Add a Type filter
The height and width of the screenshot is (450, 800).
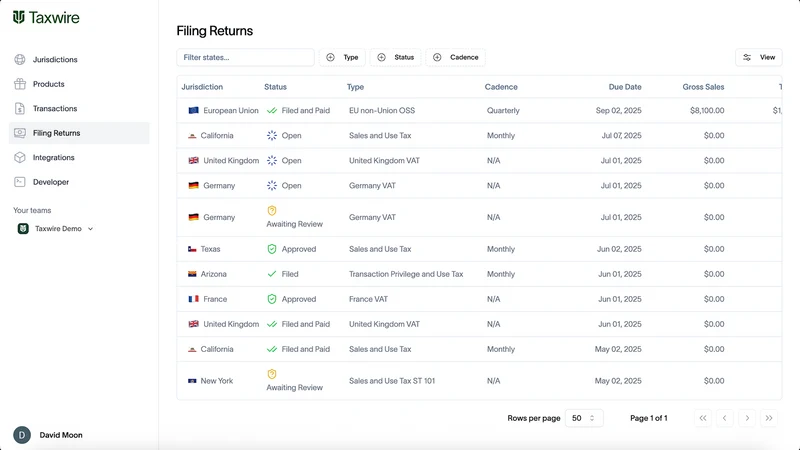tap(342, 57)
